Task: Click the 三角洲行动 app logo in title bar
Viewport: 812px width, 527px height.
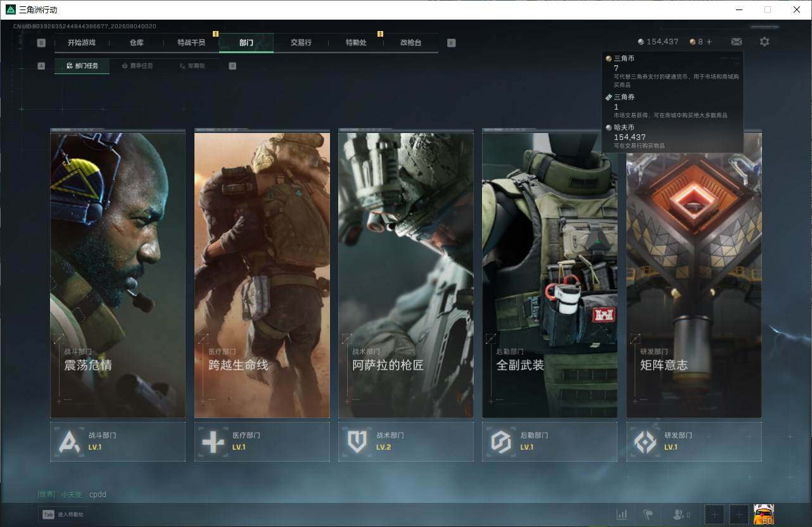Action: 10,10
